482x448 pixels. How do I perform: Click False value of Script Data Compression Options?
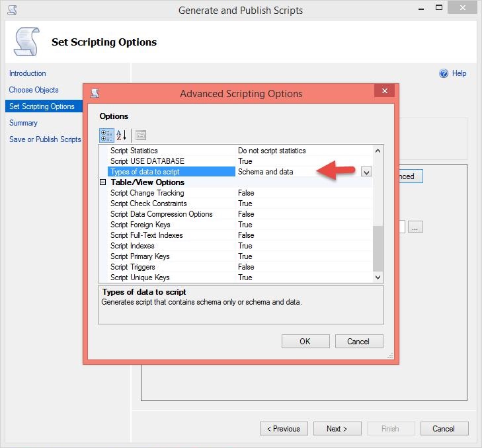tap(246, 214)
